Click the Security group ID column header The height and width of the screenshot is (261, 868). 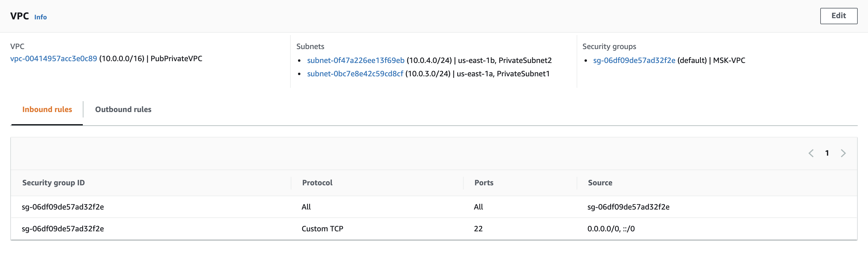pyautogui.click(x=53, y=183)
